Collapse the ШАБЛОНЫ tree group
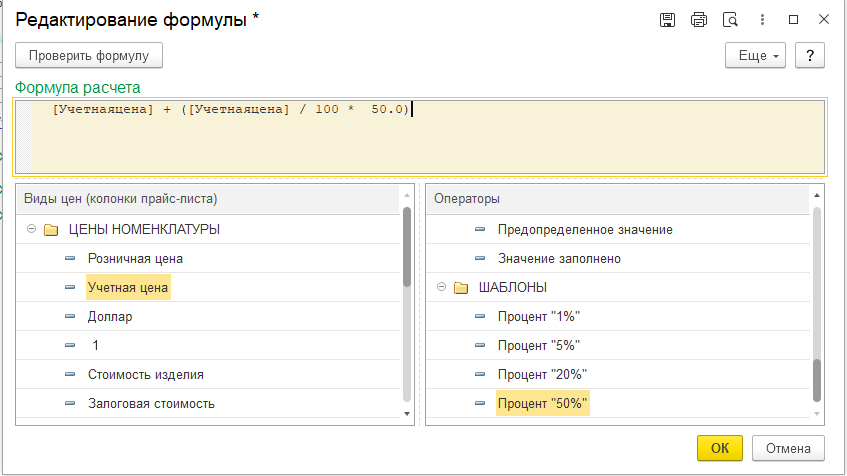 [x=441, y=288]
